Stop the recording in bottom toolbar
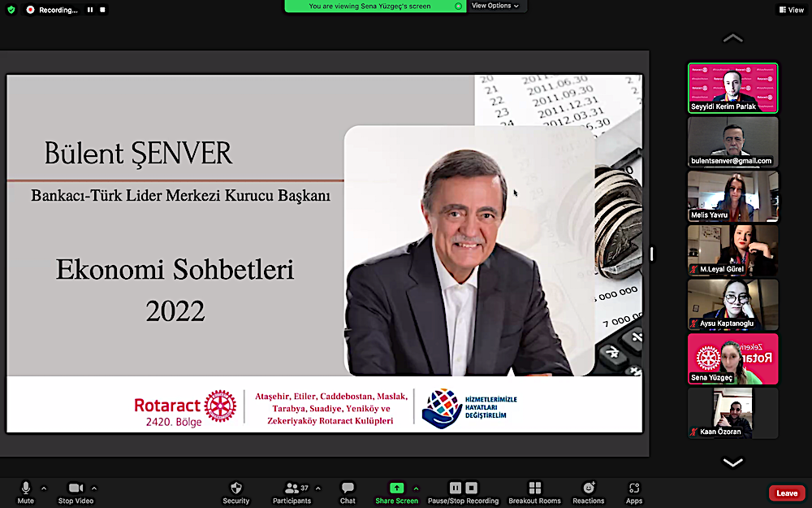The height and width of the screenshot is (508, 812). 471,488
